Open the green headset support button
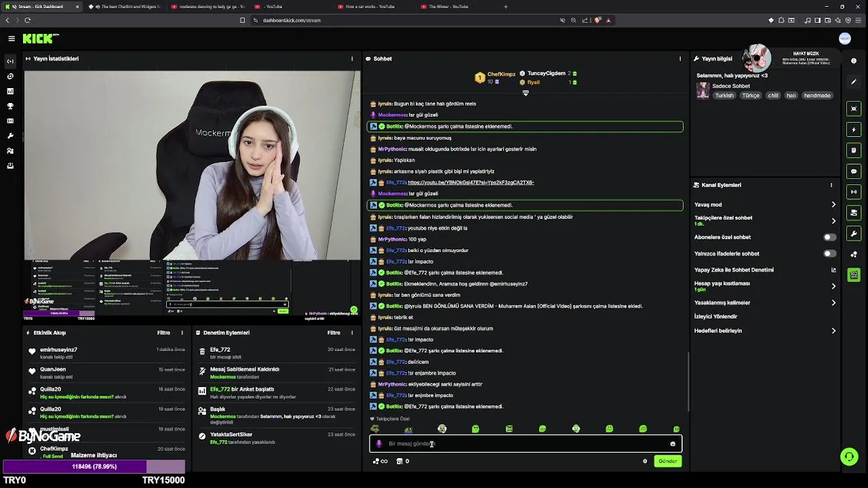The image size is (868, 488). click(x=849, y=457)
